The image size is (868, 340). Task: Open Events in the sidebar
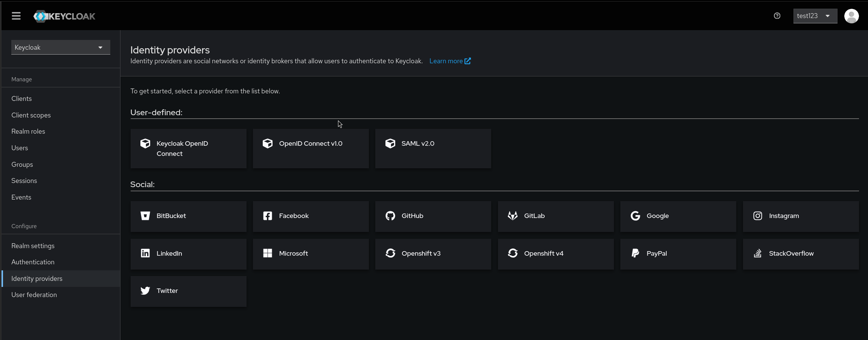pos(21,197)
